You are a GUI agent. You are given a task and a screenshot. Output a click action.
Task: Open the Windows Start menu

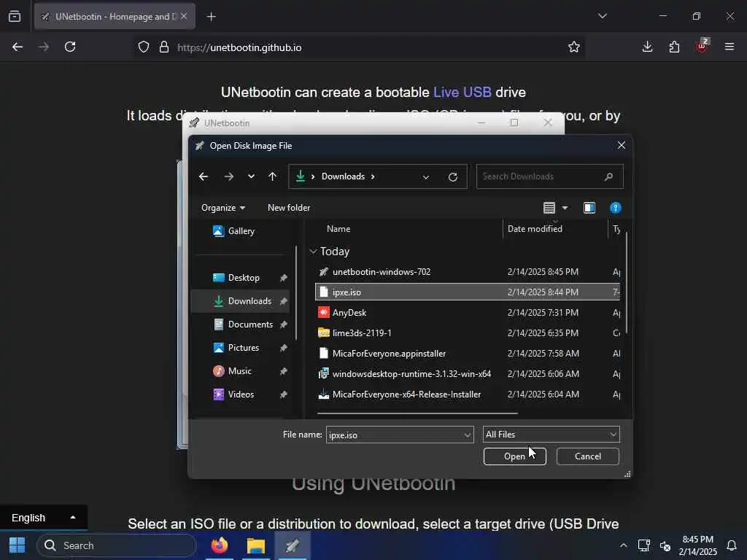18,545
